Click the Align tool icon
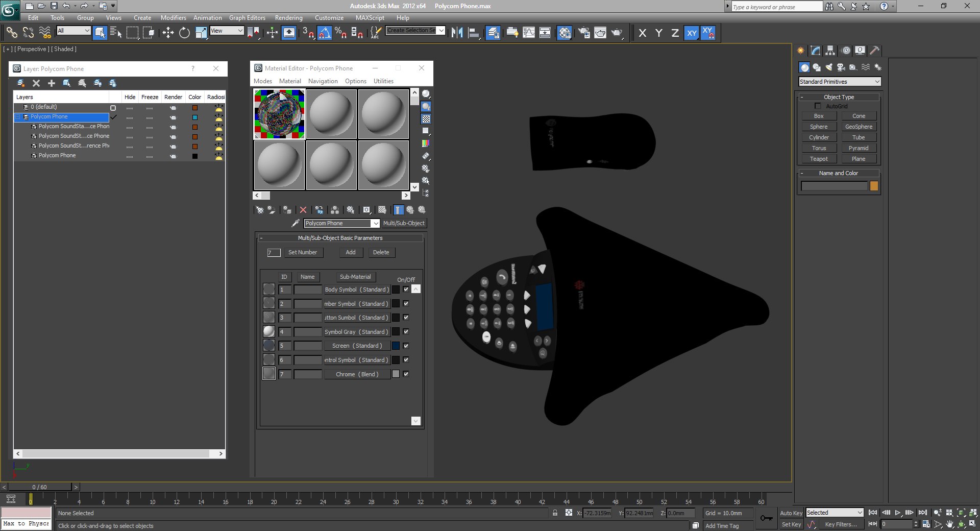 [474, 33]
